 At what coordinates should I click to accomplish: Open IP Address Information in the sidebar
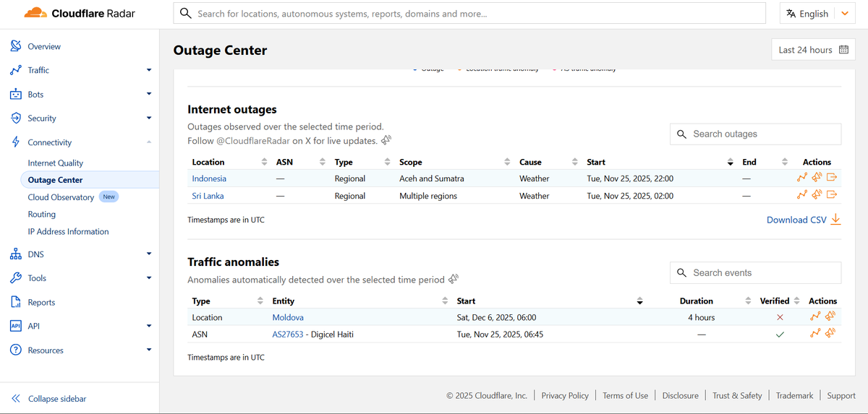click(69, 231)
